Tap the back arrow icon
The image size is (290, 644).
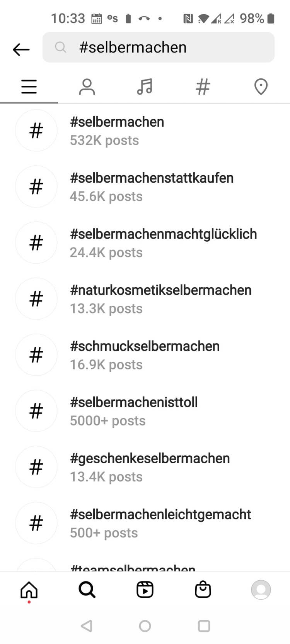(21, 49)
